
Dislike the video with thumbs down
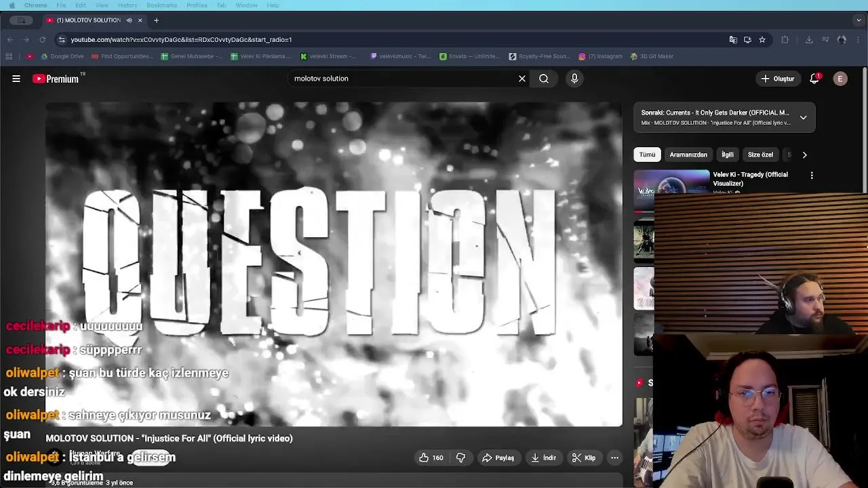pyautogui.click(x=460, y=457)
